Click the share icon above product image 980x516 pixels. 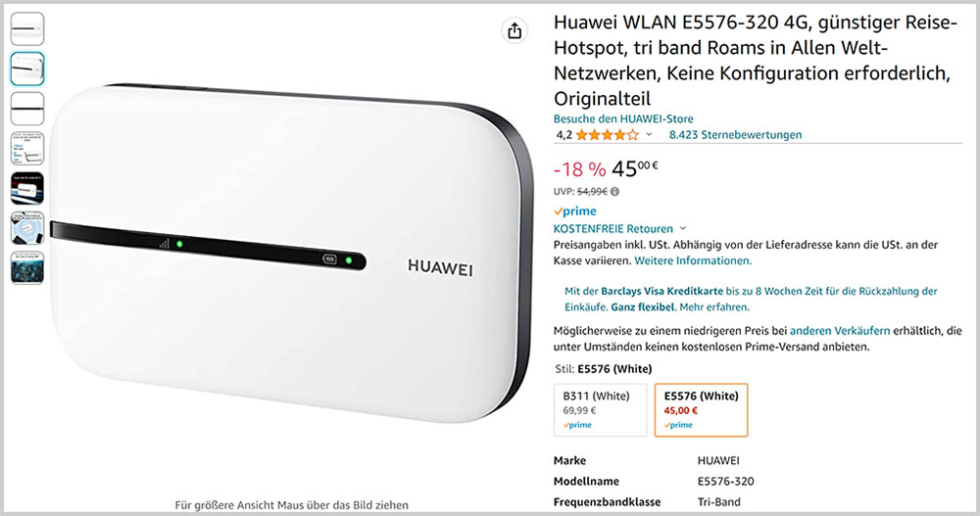pyautogui.click(x=514, y=30)
